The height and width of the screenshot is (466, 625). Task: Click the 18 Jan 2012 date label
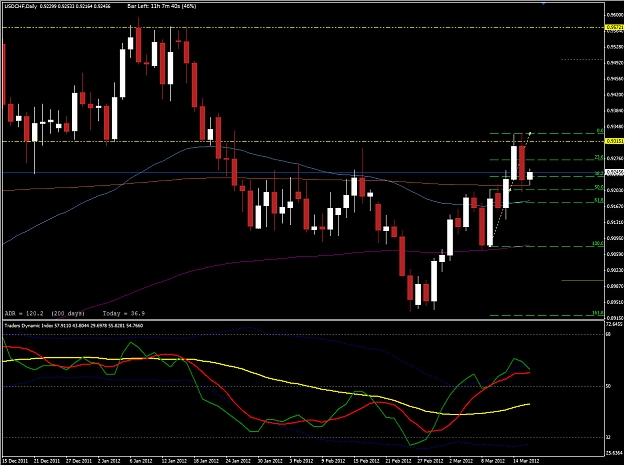206,461
